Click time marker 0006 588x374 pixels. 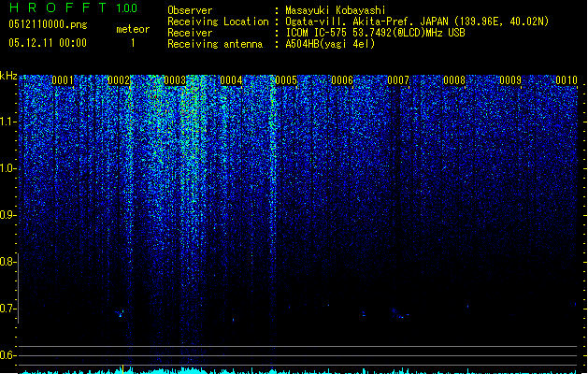pyautogui.click(x=342, y=80)
